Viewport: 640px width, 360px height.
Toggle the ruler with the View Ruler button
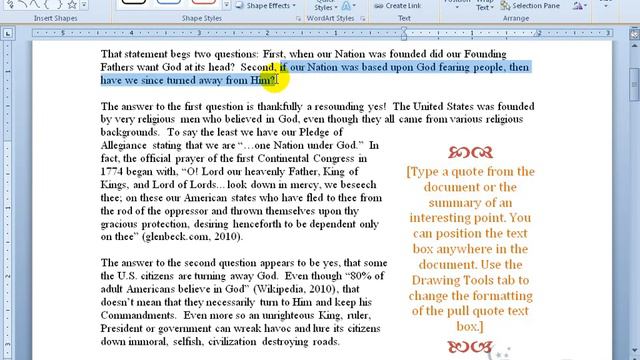(634, 34)
